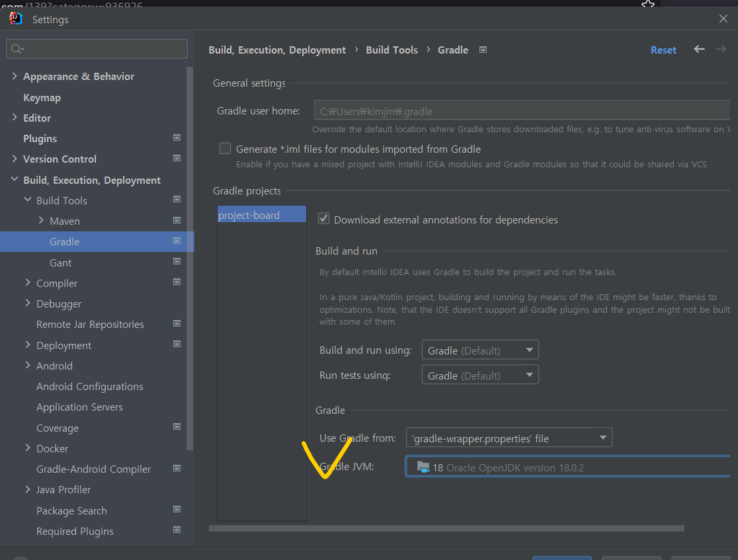
Task: Click the IntelliJ IDEA logo in title bar
Action: (15, 19)
